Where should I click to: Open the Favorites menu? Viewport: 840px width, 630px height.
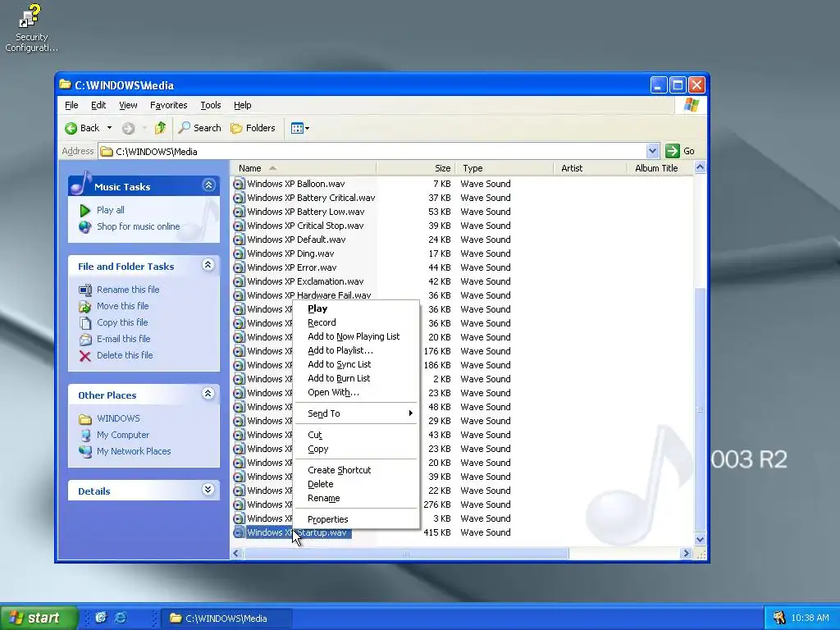click(168, 105)
